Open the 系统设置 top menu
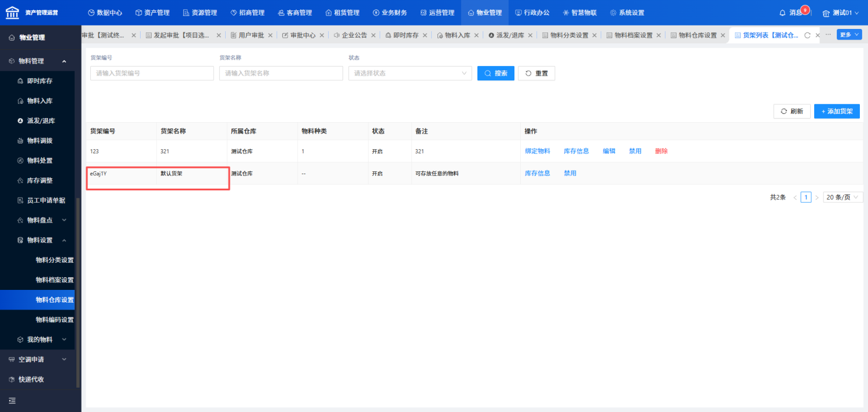 [627, 13]
